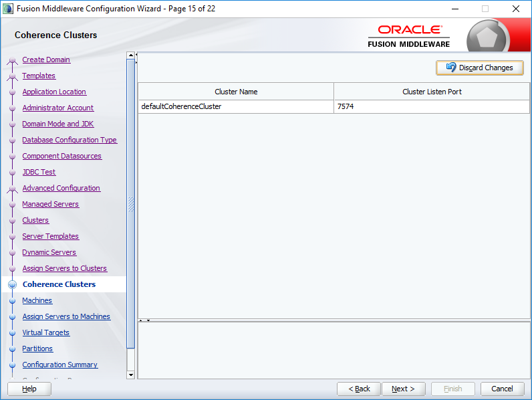Click the Cluster Name column header
The height and width of the screenshot is (400, 532).
click(x=236, y=92)
